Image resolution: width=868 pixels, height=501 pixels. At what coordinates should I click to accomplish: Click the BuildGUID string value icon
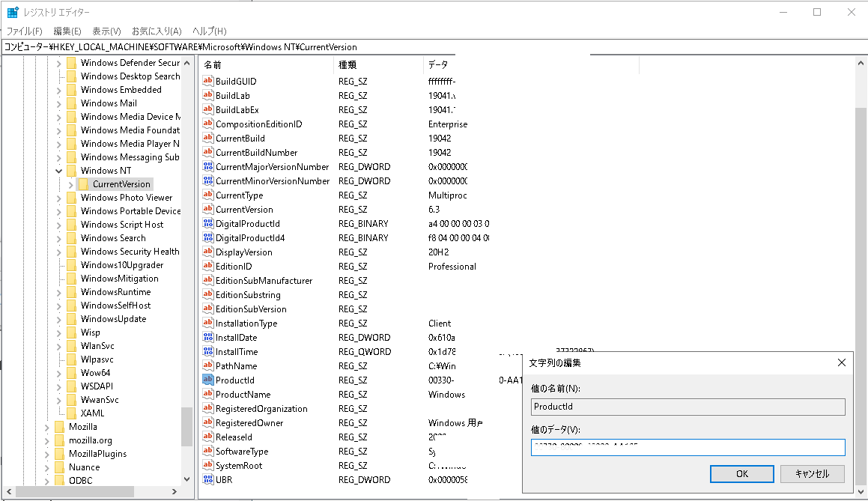pyautogui.click(x=207, y=81)
